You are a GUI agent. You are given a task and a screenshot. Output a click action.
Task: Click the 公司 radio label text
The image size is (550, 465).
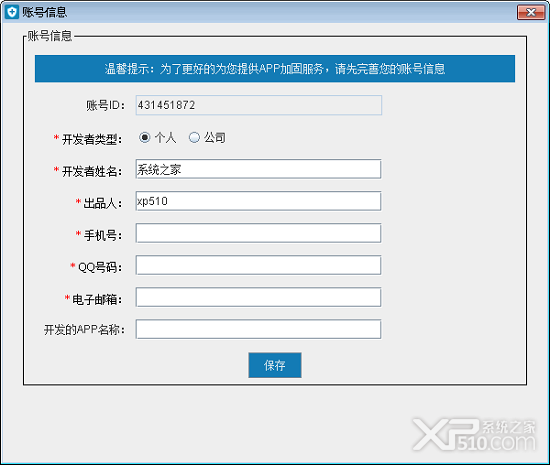click(215, 137)
